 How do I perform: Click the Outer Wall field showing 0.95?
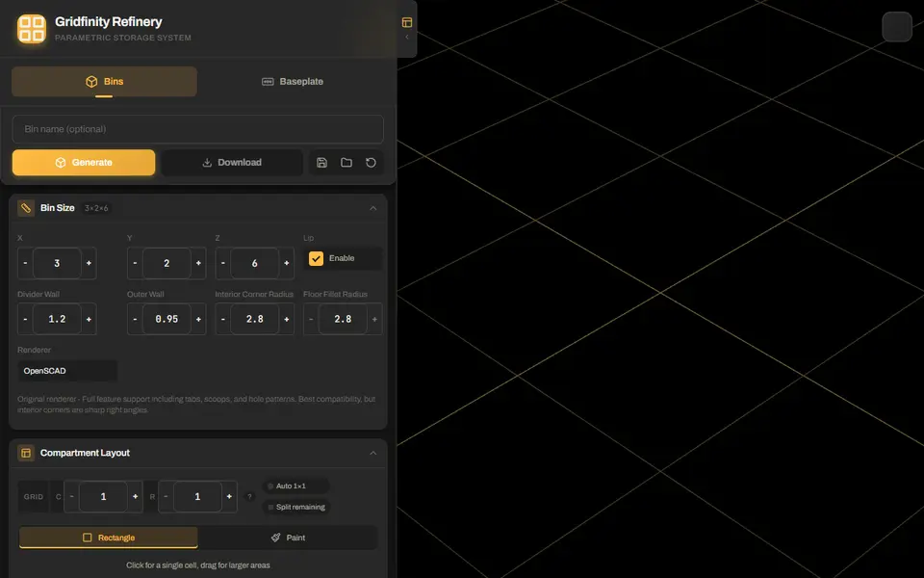click(167, 319)
